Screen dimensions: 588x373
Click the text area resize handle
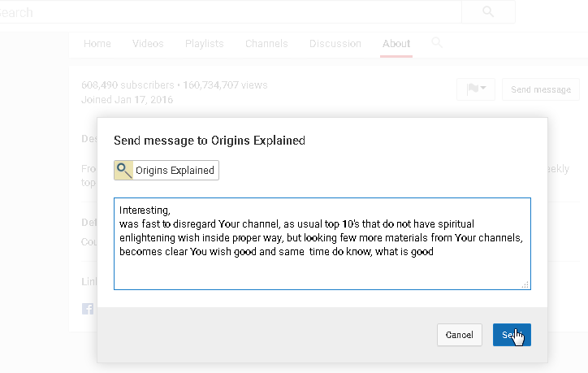point(525,284)
